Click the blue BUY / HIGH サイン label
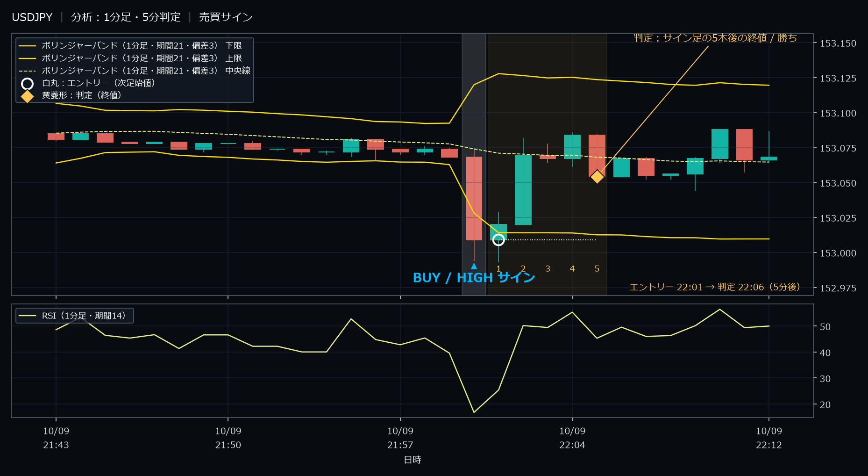The height and width of the screenshot is (476, 868). (474, 278)
